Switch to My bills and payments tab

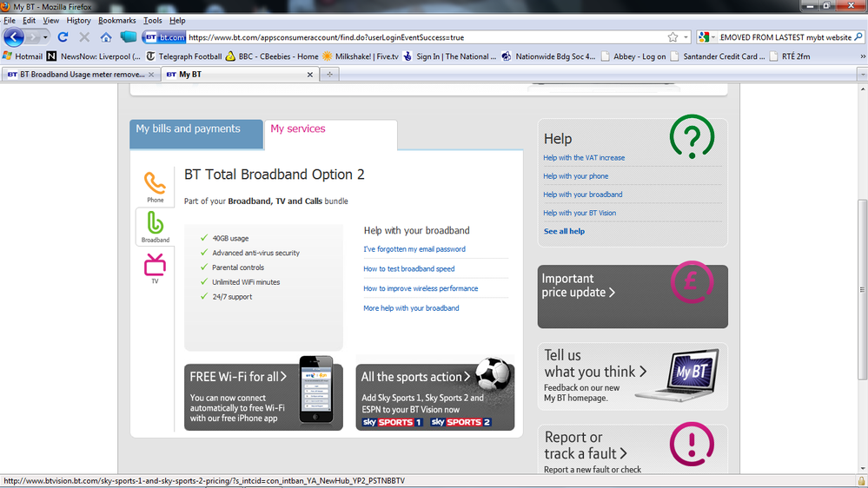pos(196,134)
